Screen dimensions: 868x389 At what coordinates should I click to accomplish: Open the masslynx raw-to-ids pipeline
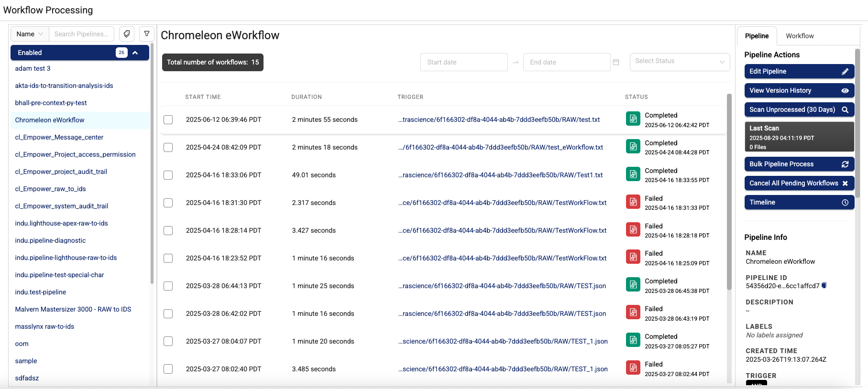(44, 326)
